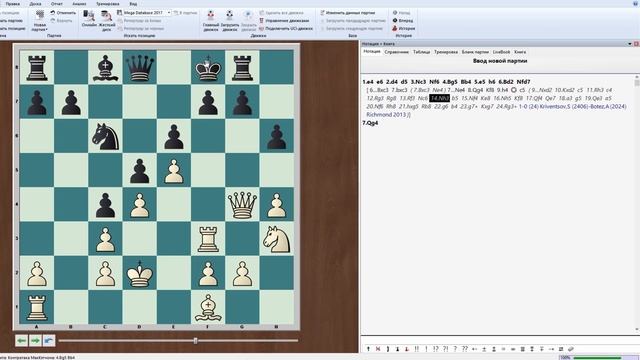This screenshot has width=640, height=360.
Task: Switch to the Бланк партии tab
Action: (x=475, y=52)
